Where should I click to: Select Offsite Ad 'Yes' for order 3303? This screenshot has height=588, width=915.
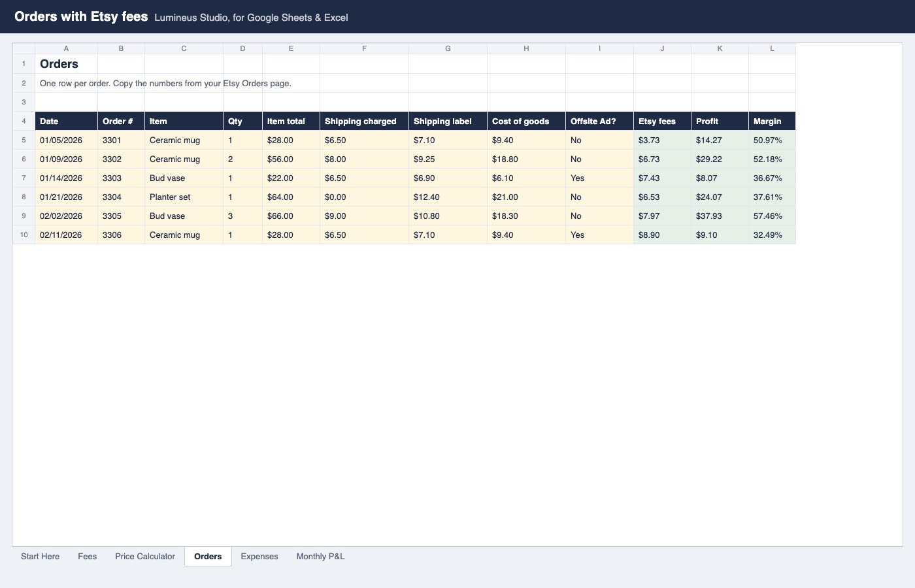click(x=599, y=178)
